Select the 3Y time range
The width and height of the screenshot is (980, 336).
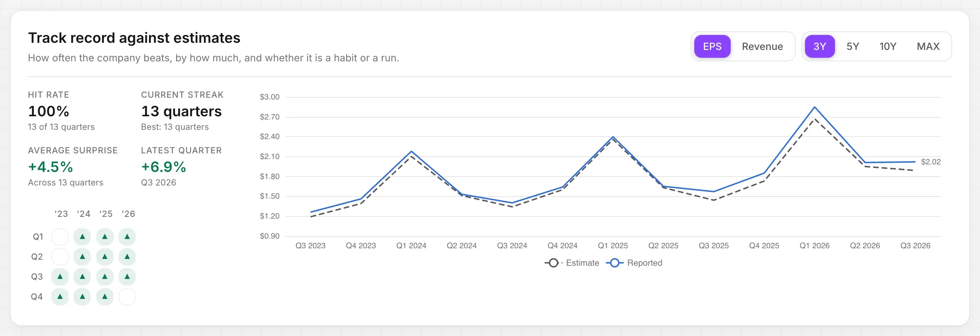point(819,46)
